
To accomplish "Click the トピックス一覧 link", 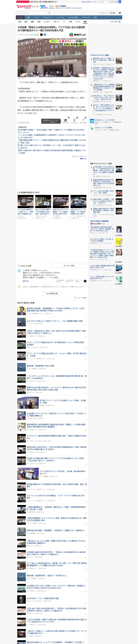I will point(115,22).
